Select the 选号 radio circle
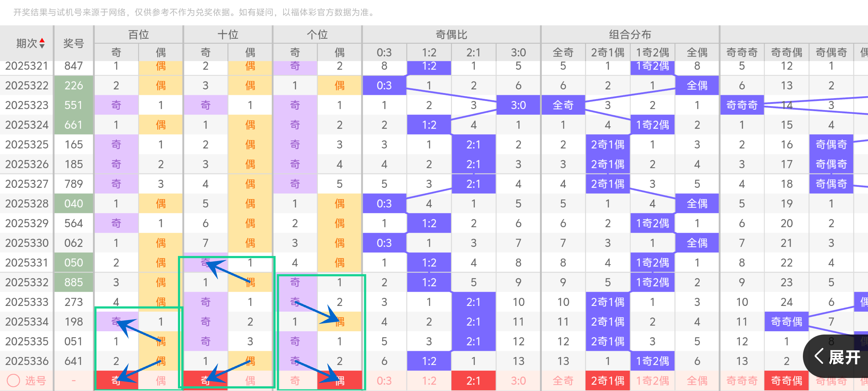 click(x=14, y=381)
